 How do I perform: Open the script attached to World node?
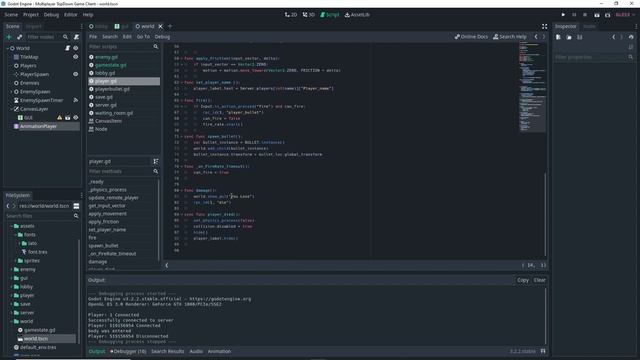point(68,48)
